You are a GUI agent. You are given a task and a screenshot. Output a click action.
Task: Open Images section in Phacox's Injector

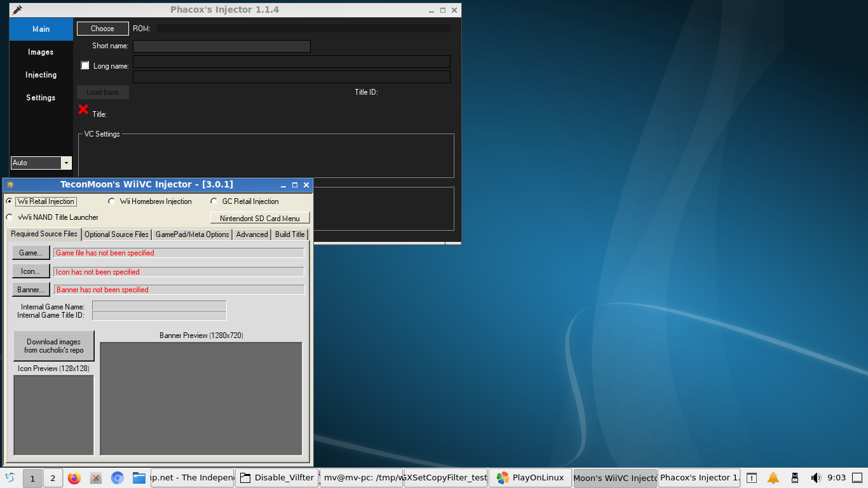(x=41, y=52)
